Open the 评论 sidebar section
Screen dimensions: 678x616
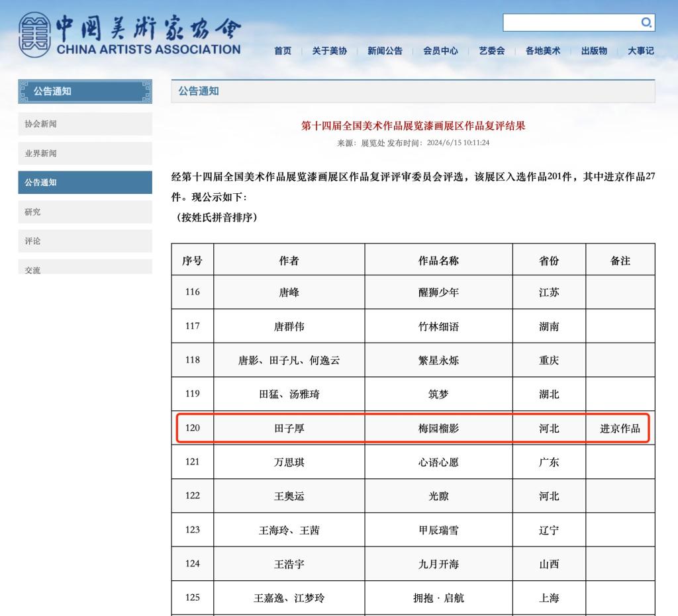pyautogui.click(x=85, y=242)
